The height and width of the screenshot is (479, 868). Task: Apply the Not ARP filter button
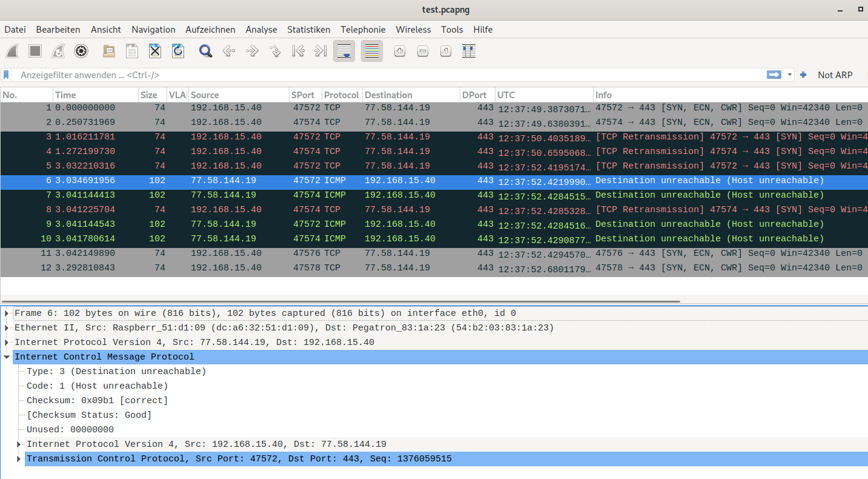point(835,75)
